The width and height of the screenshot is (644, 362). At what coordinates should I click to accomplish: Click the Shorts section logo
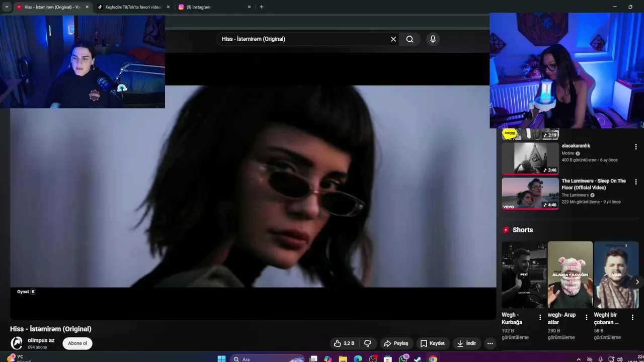506,230
